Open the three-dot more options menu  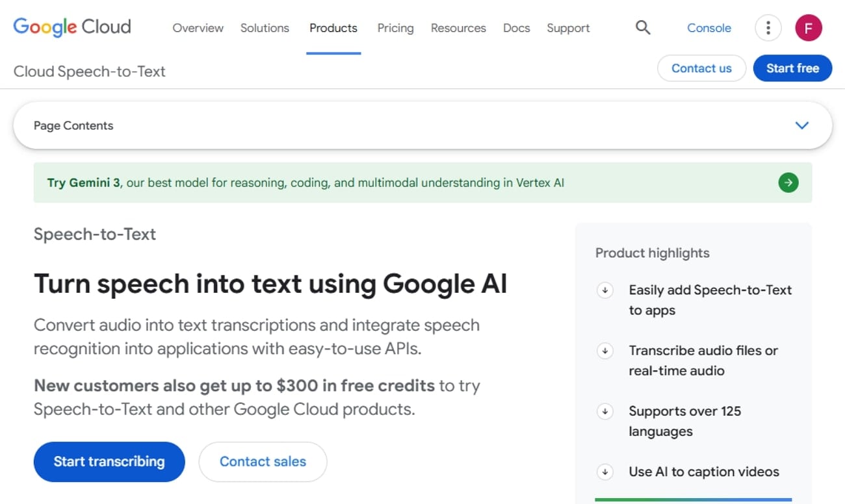(x=768, y=27)
